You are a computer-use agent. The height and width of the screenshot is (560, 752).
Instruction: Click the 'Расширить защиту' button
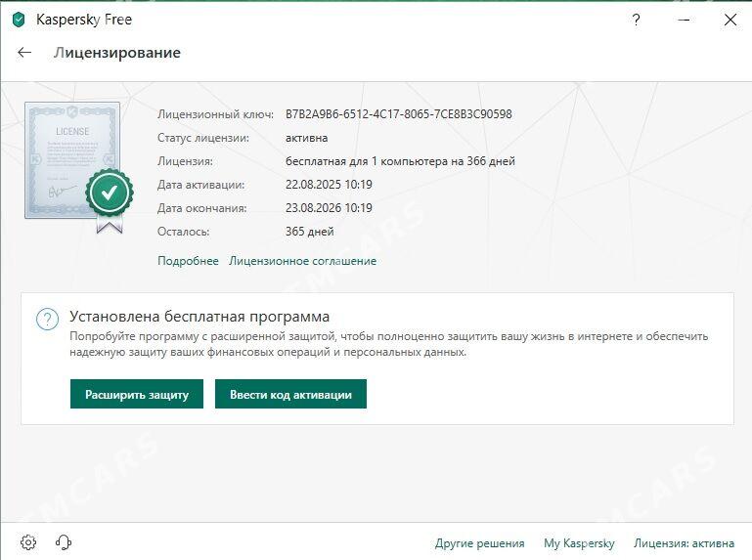137,394
